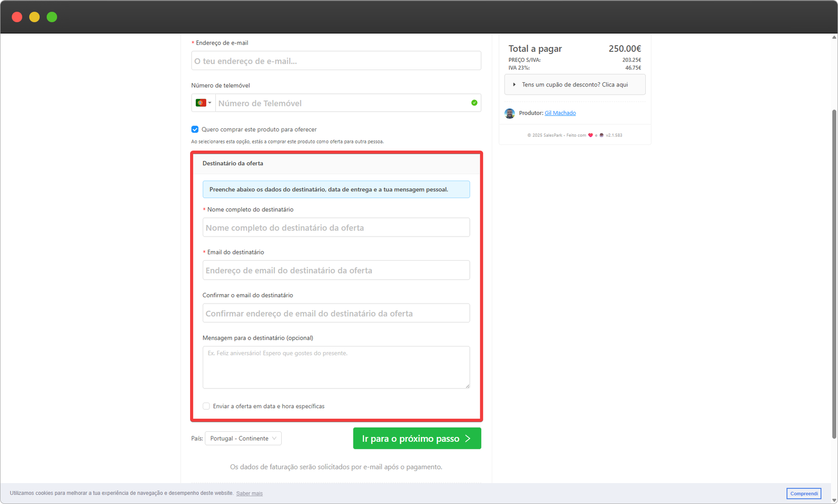The height and width of the screenshot is (504, 838).
Task: Click the Portugal flag country selector
Action: click(201, 103)
